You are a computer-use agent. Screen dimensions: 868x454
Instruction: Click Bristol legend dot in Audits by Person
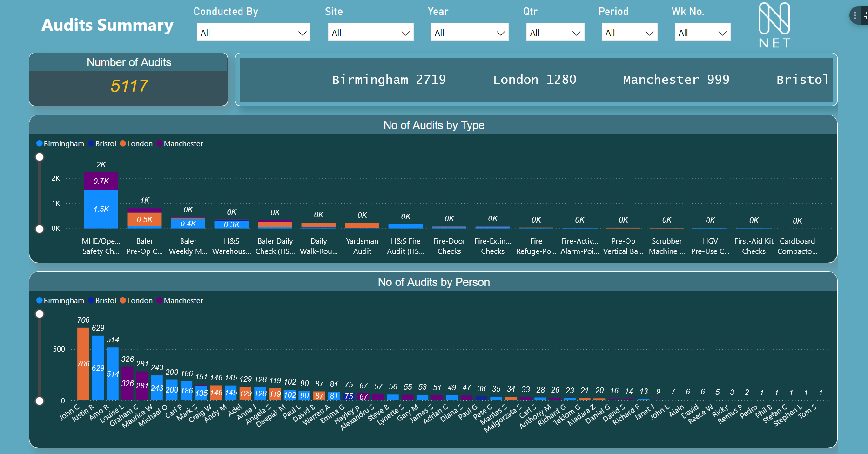[91, 300]
